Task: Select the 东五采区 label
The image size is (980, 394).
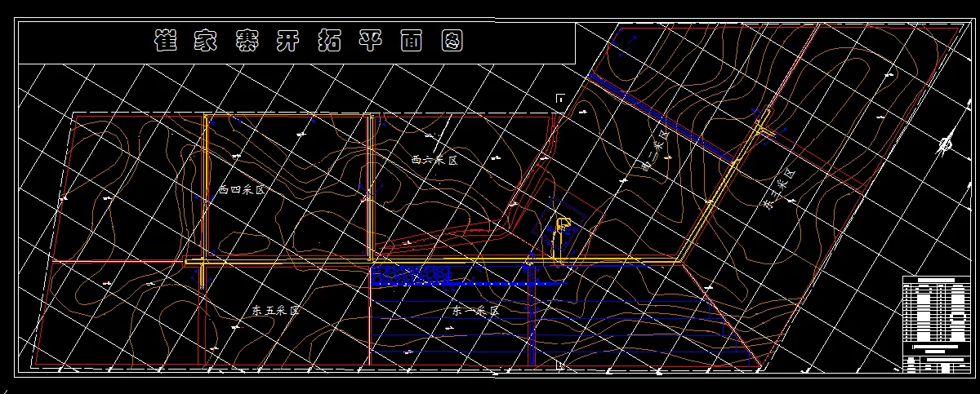Action: [x=276, y=311]
